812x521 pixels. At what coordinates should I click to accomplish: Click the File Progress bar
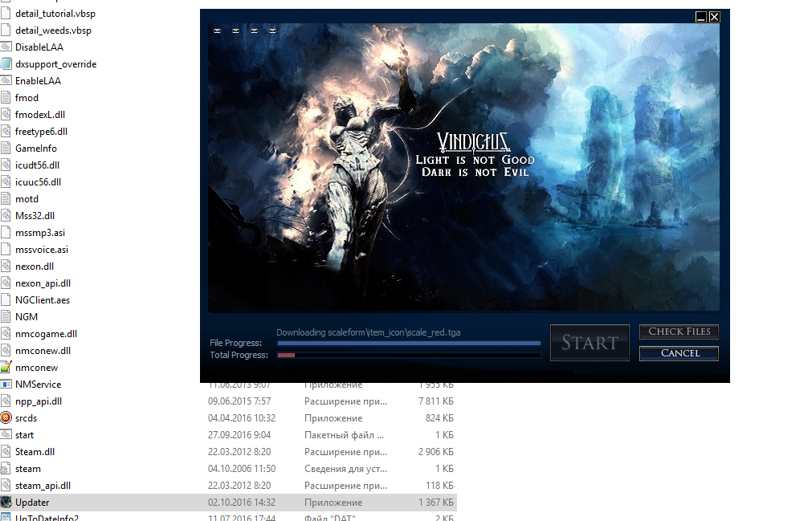pyautogui.click(x=409, y=343)
